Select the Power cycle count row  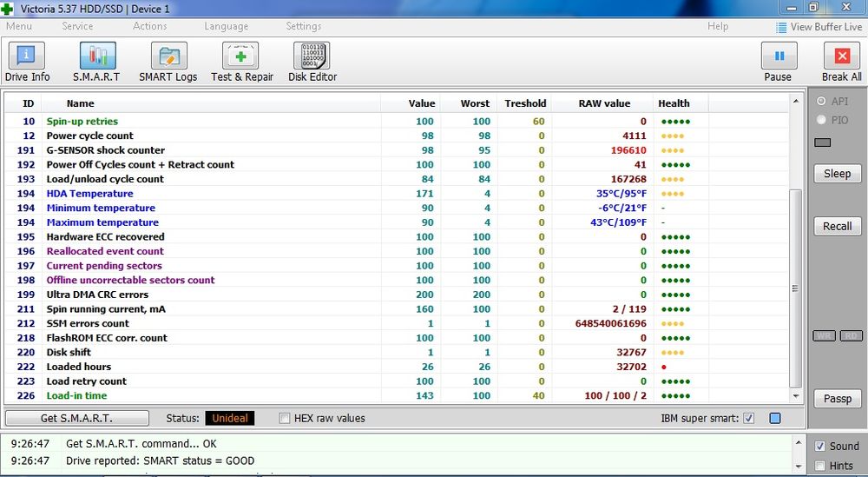[397, 136]
